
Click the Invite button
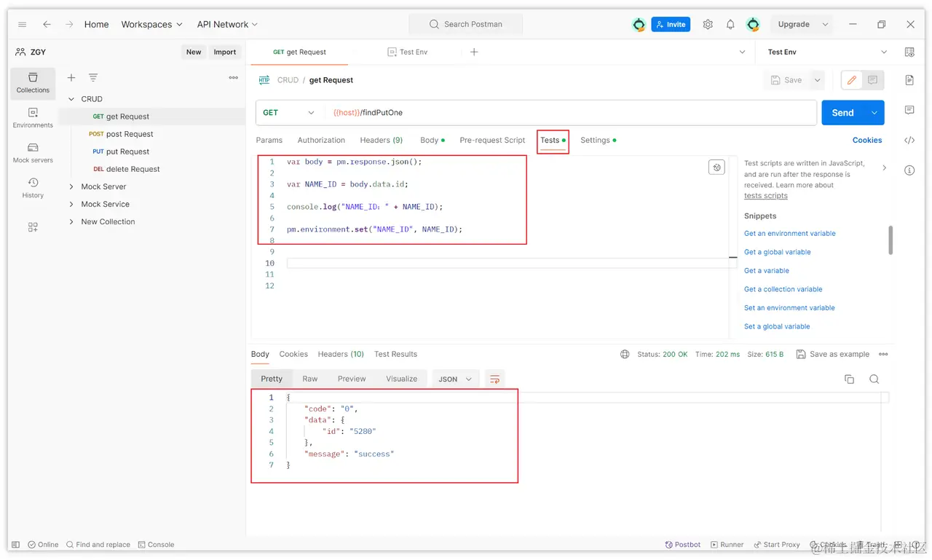coord(671,24)
